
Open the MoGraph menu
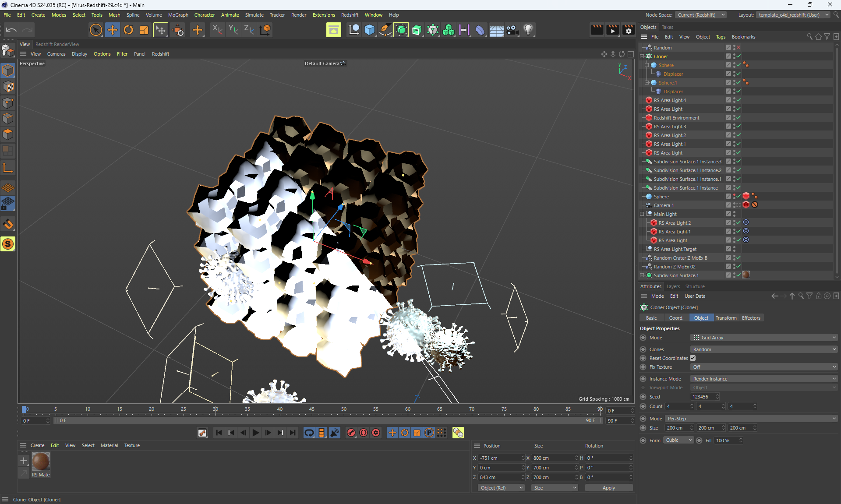tap(178, 15)
